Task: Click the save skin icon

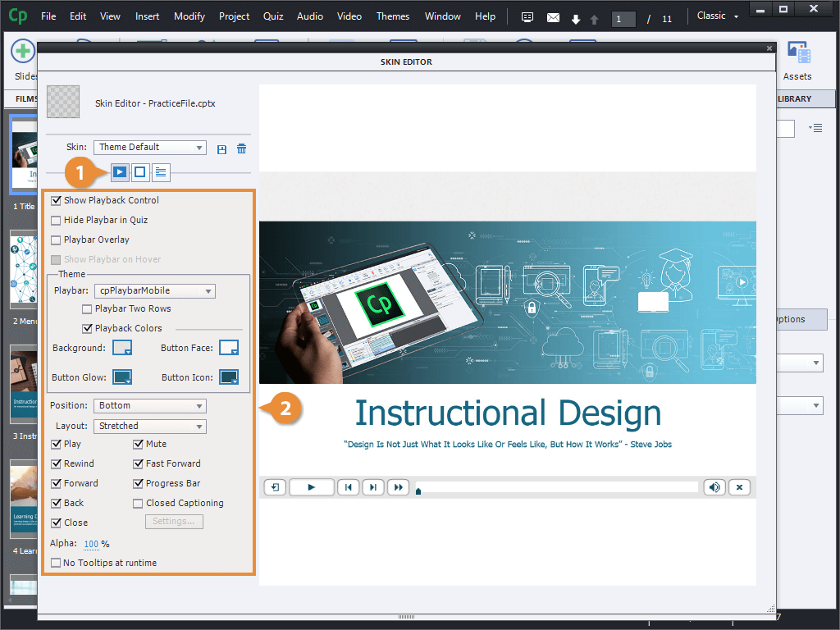Action: click(221, 148)
